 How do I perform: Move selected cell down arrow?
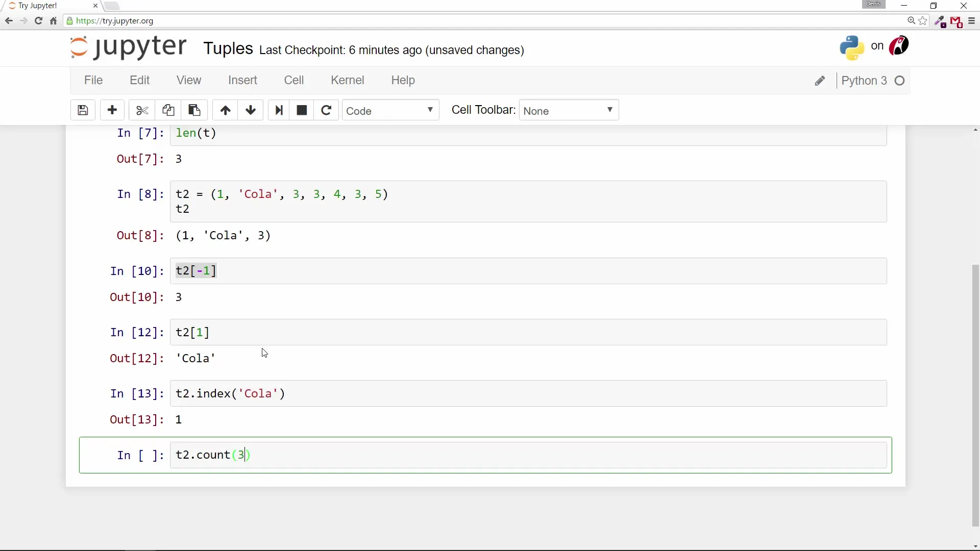pyautogui.click(x=251, y=110)
